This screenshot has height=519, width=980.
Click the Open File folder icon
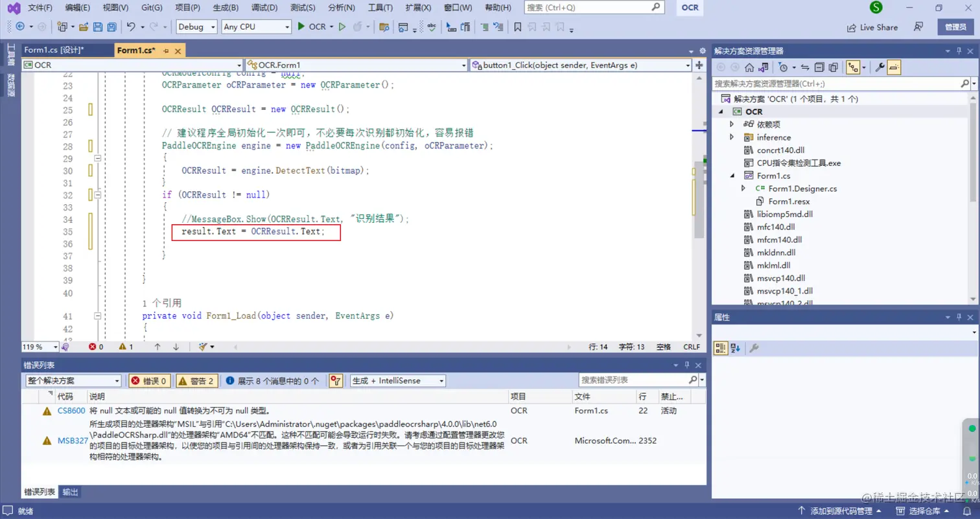[84, 27]
